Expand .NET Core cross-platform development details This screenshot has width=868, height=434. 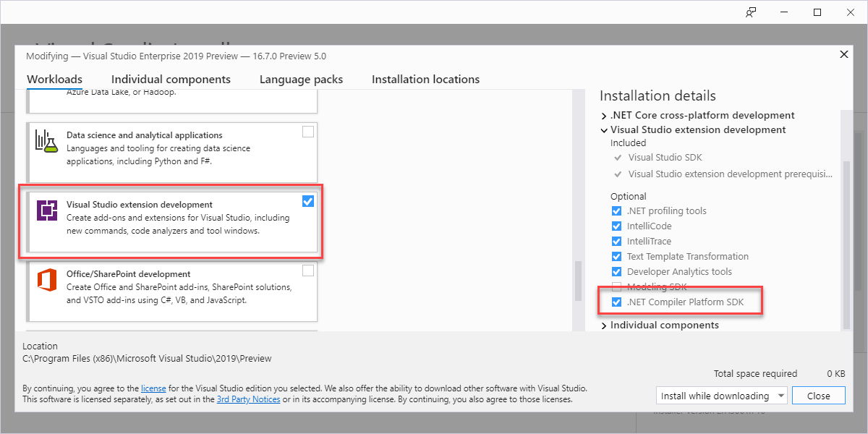point(604,116)
